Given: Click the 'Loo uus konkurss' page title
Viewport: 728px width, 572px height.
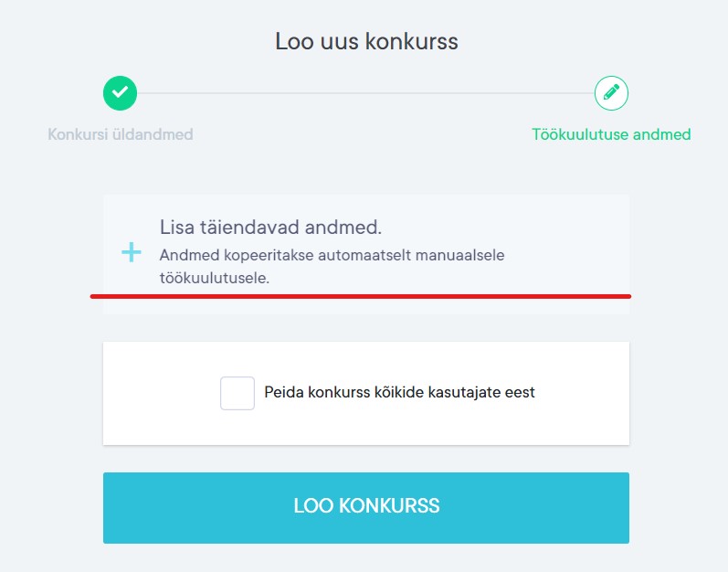Looking at the screenshot, I should point(366,41).
